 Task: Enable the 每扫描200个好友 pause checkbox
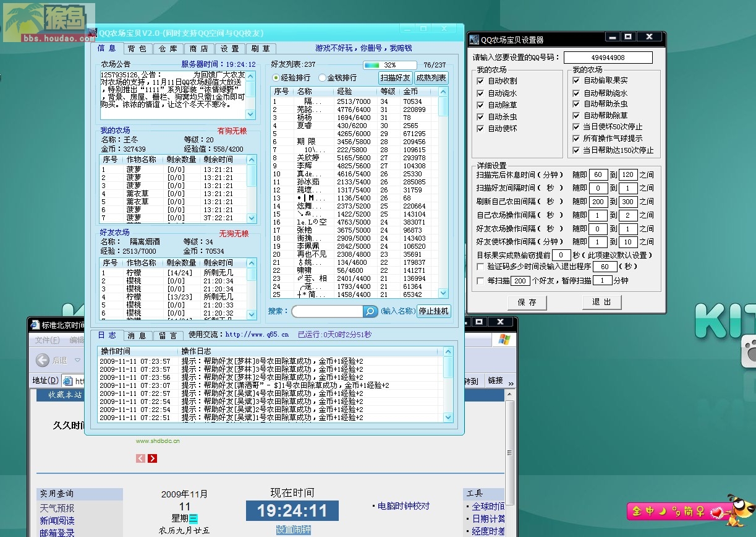pos(480,281)
